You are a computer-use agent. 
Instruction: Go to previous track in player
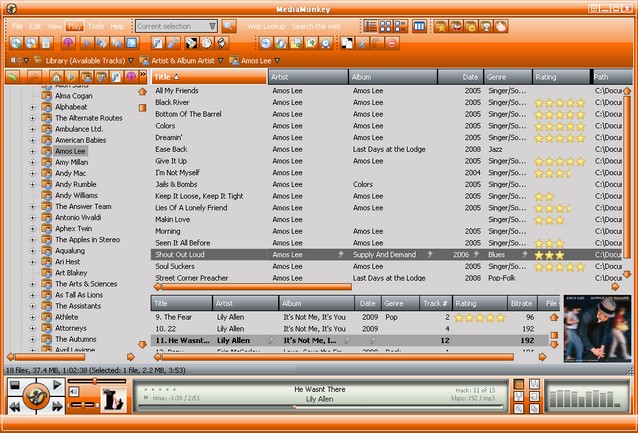click(15, 406)
